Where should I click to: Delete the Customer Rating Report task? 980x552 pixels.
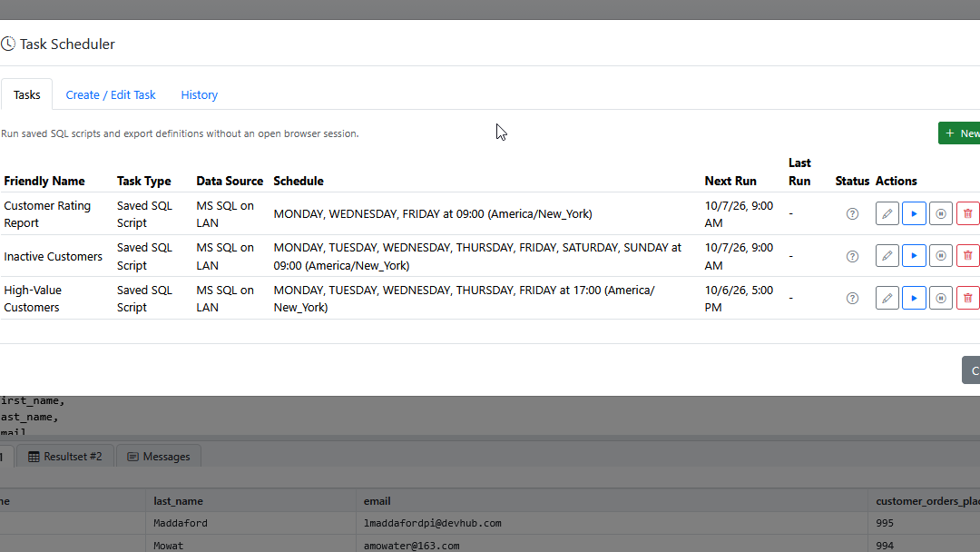tap(967, 213)
